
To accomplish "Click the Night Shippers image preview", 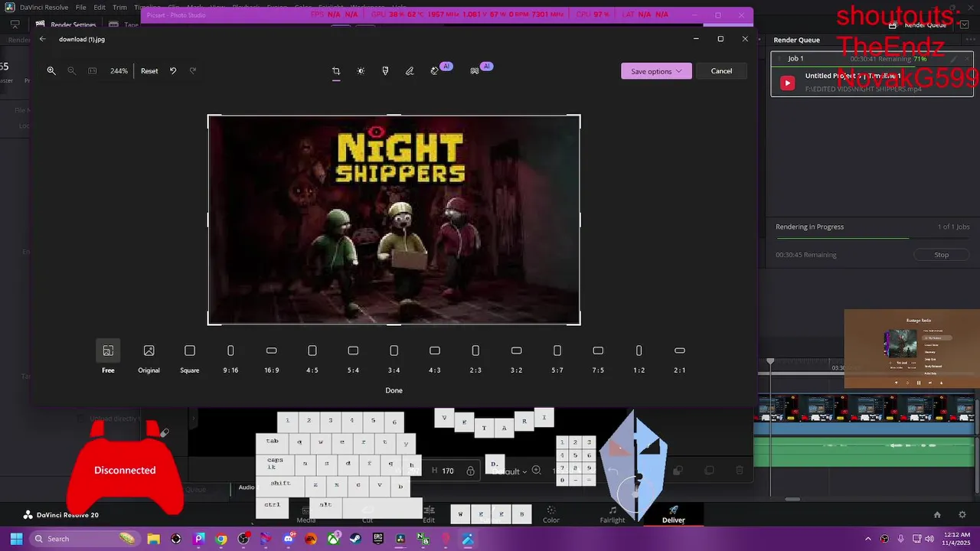I will 394,220.
